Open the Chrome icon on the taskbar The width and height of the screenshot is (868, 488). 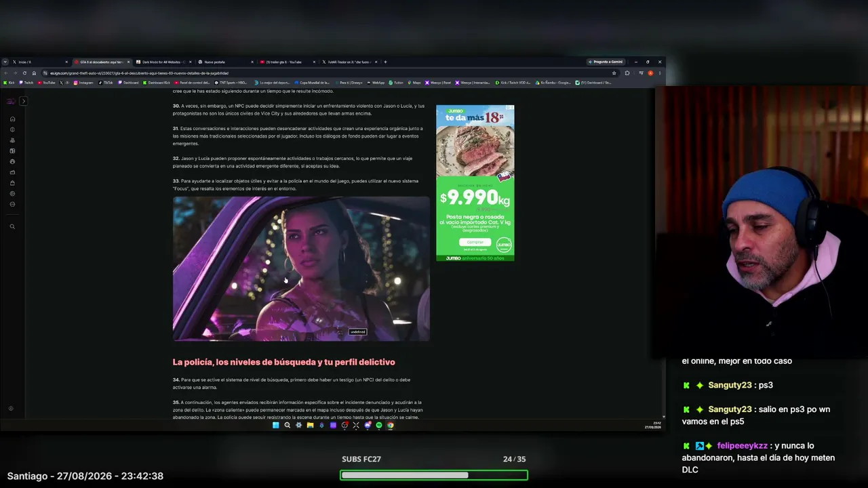pyautogui.click(x=391, y=426)
